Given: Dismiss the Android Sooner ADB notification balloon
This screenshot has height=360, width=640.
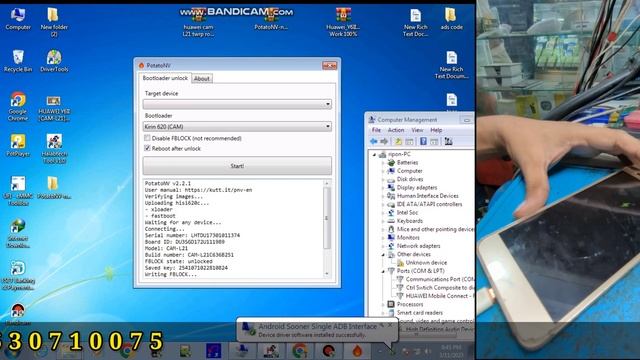Looking at the screenshot, I should pyautogui.click(x=390, y=325).
